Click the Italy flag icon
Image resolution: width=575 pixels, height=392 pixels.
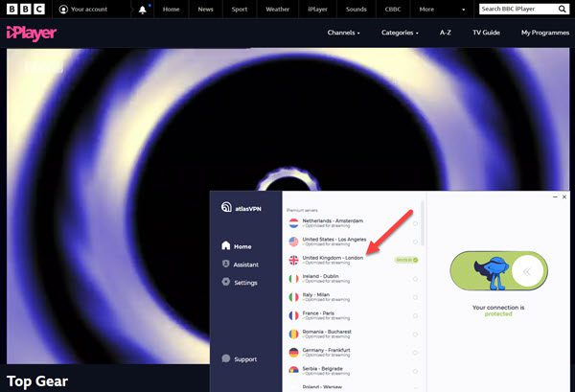(x=294, y=297)
